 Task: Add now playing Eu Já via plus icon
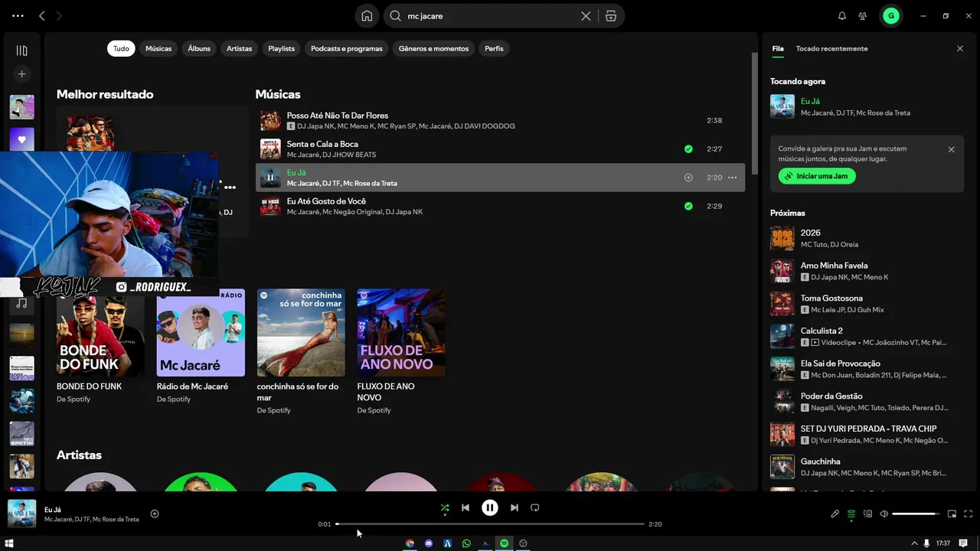click(x=155, y=514)
